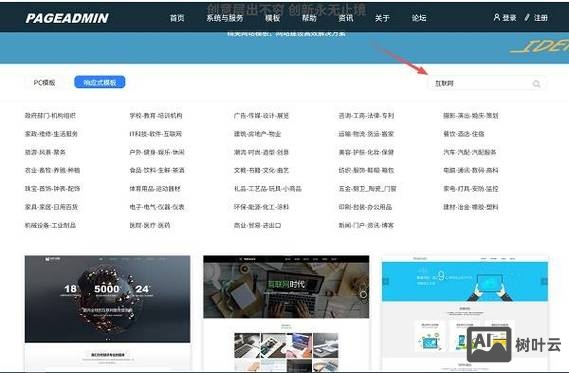Open the 系统与服务 nav item
This screenshot has height=373, width=569.
[225, 18]
